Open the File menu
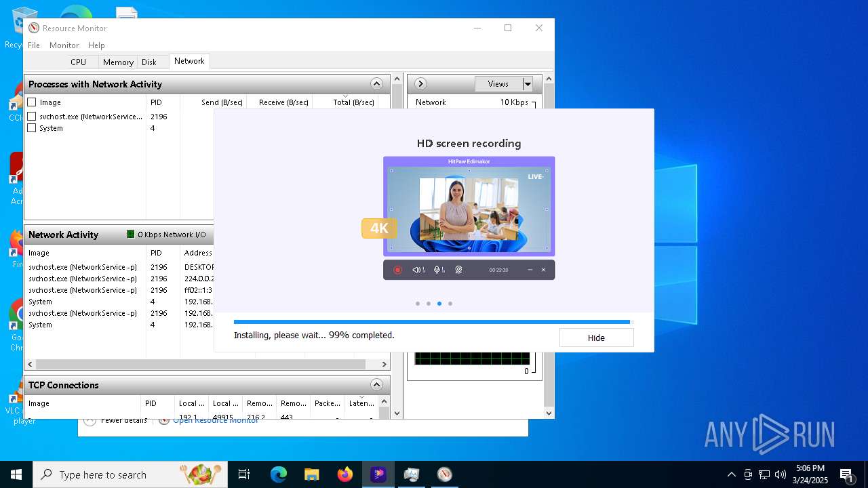Screen dimensions: 868x488 (x=34, y=45)
